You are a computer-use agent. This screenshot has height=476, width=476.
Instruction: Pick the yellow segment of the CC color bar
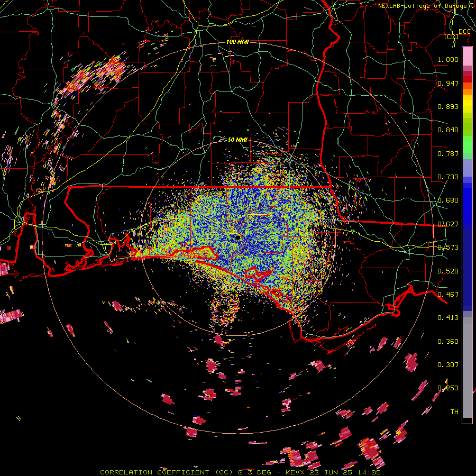pyautogui.click(x=467, y=104)
